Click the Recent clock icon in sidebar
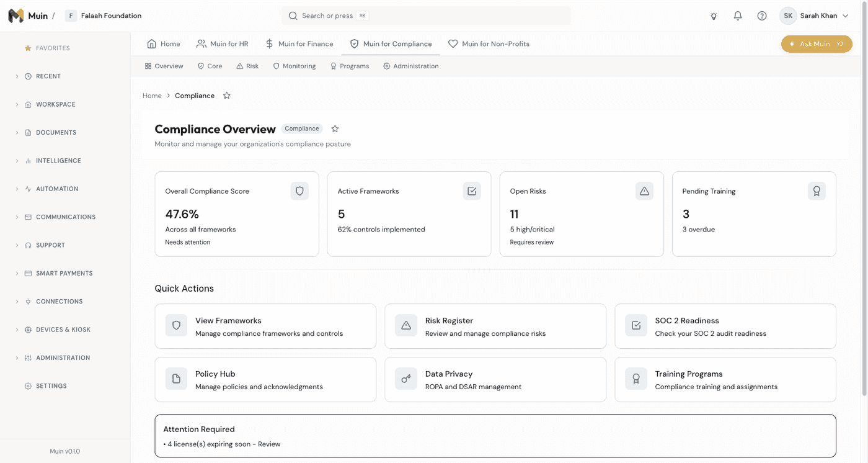This screenshot has height=463, width=868. (x=28, y=76)
